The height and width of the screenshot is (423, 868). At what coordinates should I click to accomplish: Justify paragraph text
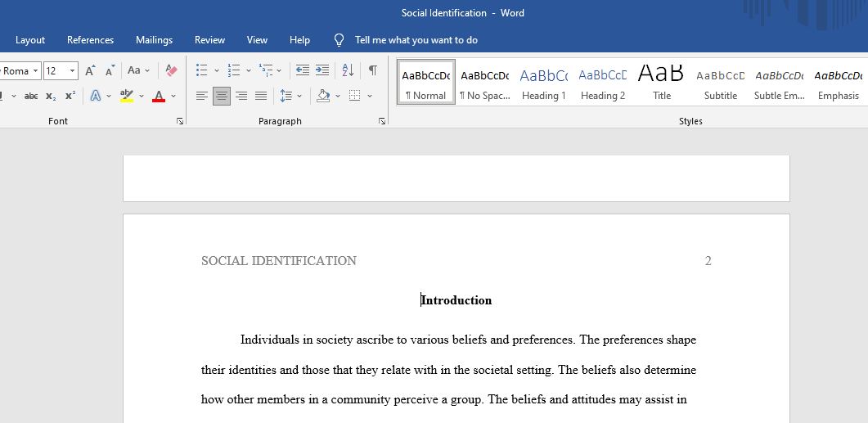point(261,96)
